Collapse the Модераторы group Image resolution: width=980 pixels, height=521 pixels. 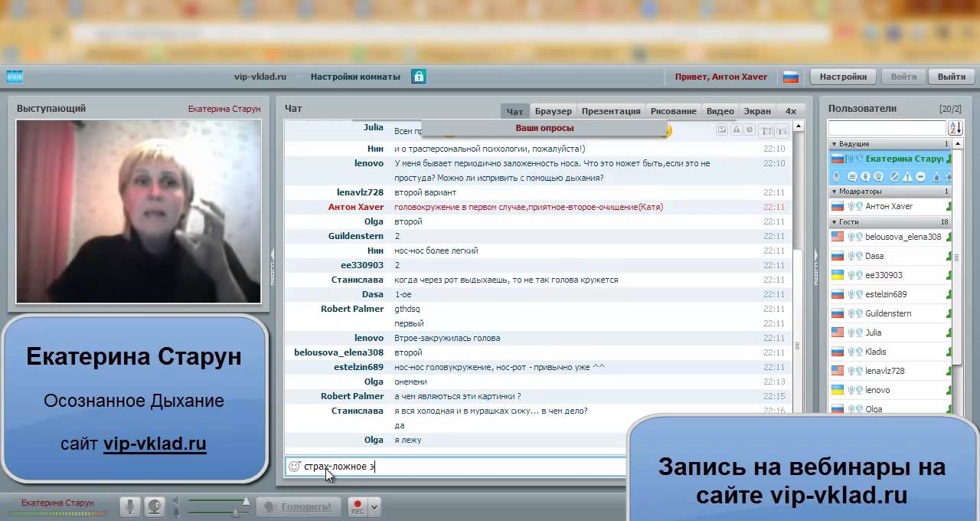click(x=835, y=192)
